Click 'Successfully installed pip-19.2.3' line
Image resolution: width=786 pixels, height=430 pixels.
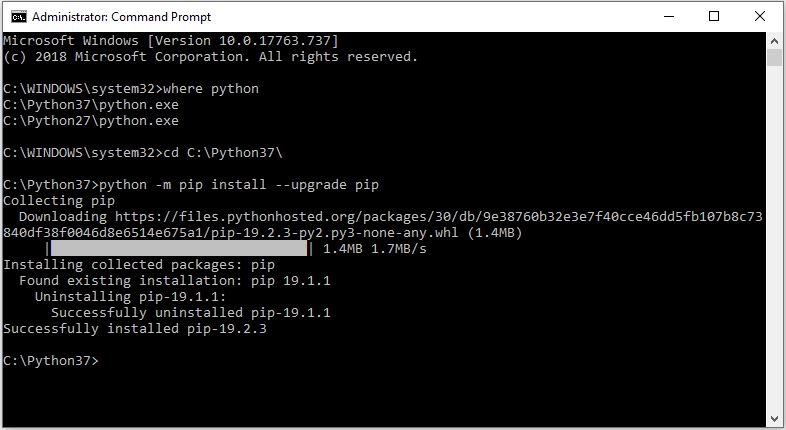[135, 329]
